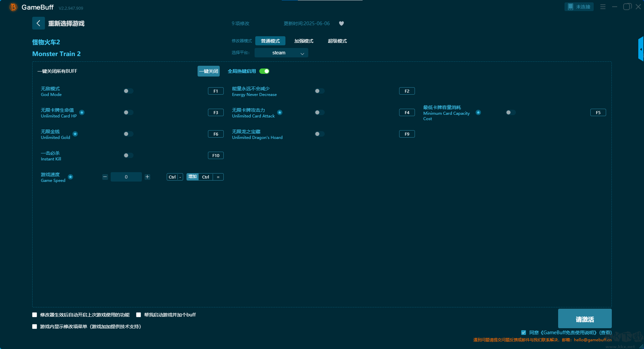Click the GameBuff logo icon
This screenshot has height=349, width=644.
click(13, 7)
